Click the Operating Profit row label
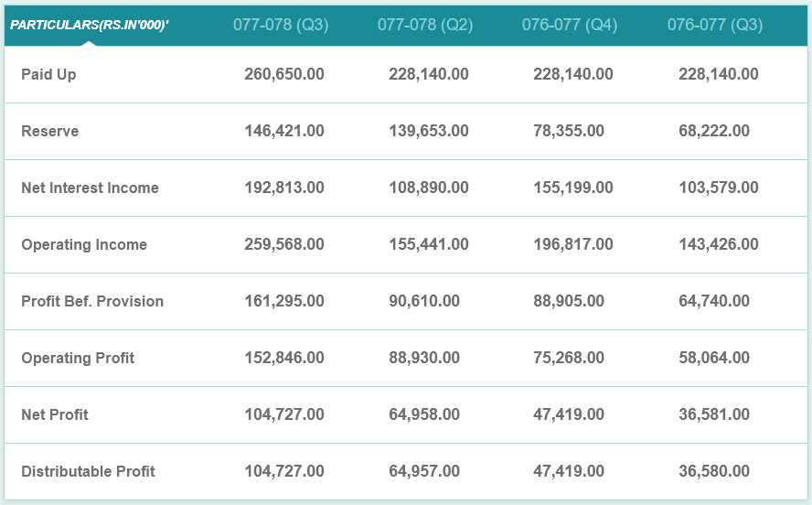The image size is (812, 505). 78,358
